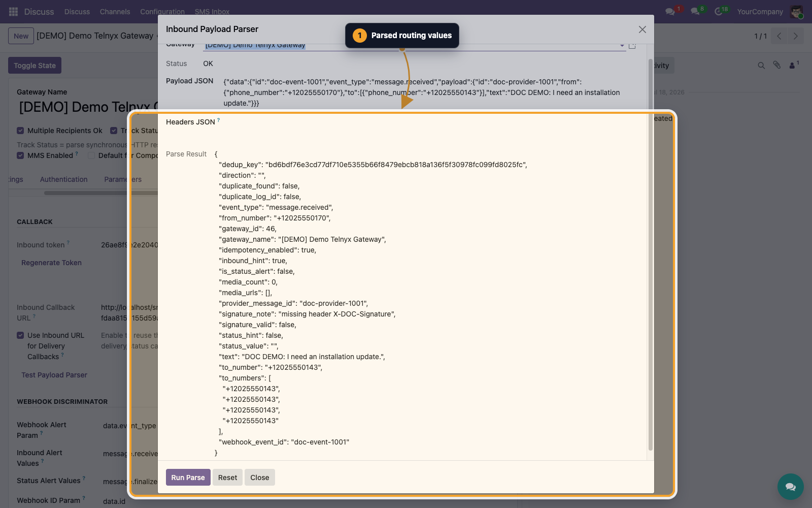Screen dimensions: 812x508
Task: Click the "webhook_event_id" line in Parse Result
Action: tap(284, 442)
